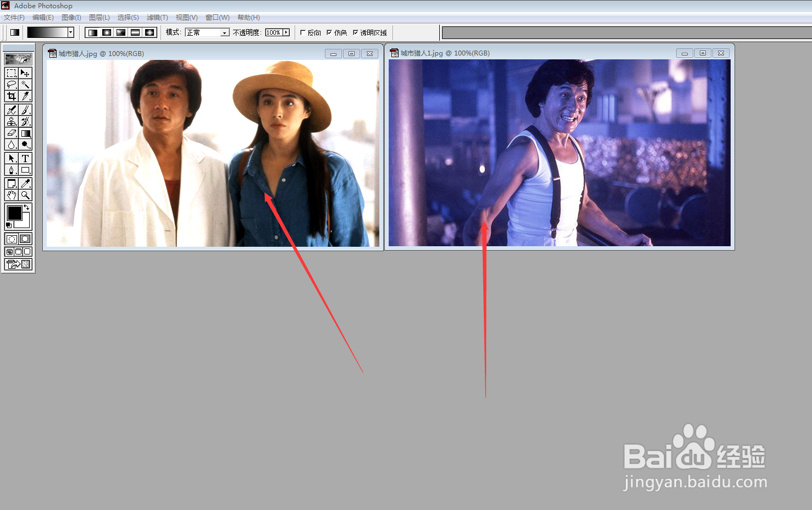The width and height of the screenshot is (812, 510).
Task: Select the Type tool
Action: [x=25, y=158]
